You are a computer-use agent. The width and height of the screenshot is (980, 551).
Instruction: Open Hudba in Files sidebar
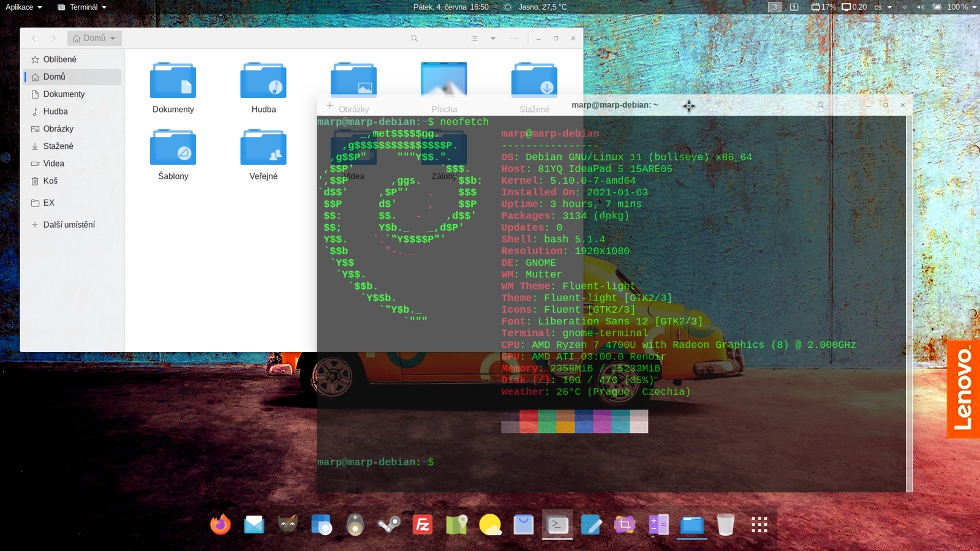click(x=73, y=111)
